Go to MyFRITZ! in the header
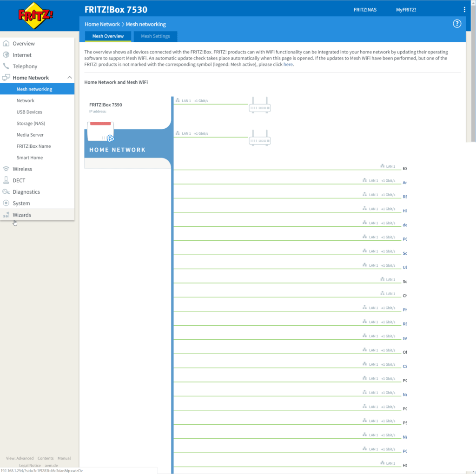Viewport: 476px width, 474px height. click(x=406, y=10)
